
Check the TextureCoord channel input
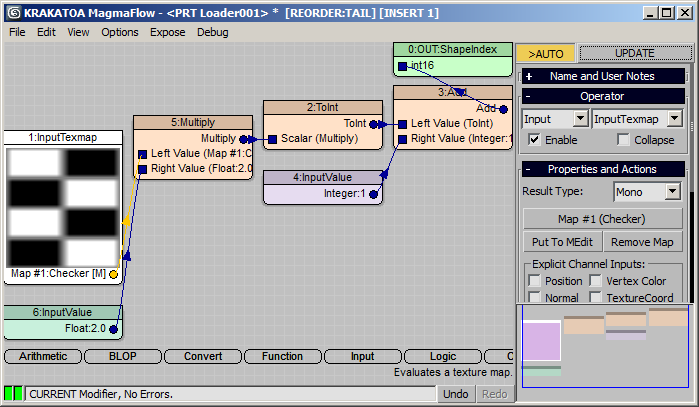pos(595,297)
